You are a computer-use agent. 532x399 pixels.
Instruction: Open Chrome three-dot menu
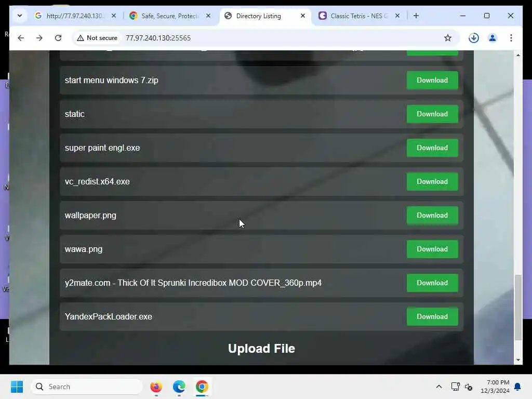511,38
